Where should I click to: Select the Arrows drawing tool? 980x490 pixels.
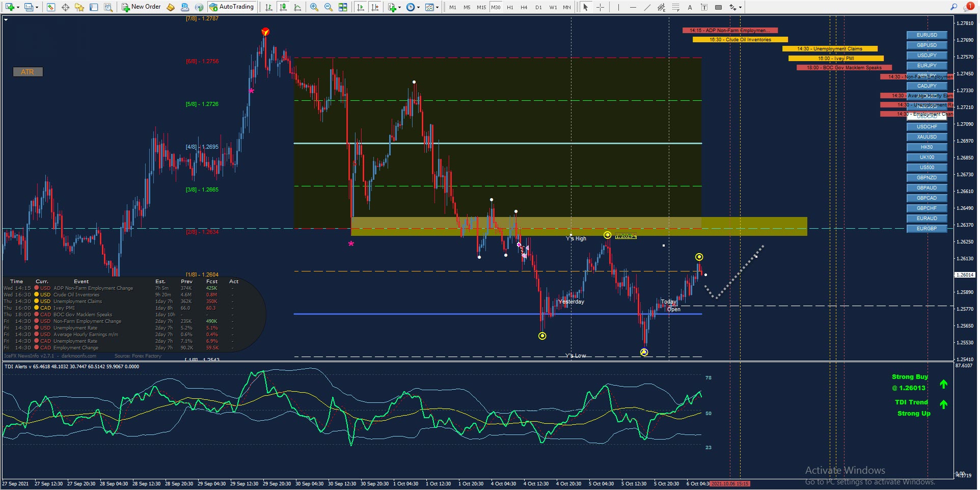coord(732,7)
